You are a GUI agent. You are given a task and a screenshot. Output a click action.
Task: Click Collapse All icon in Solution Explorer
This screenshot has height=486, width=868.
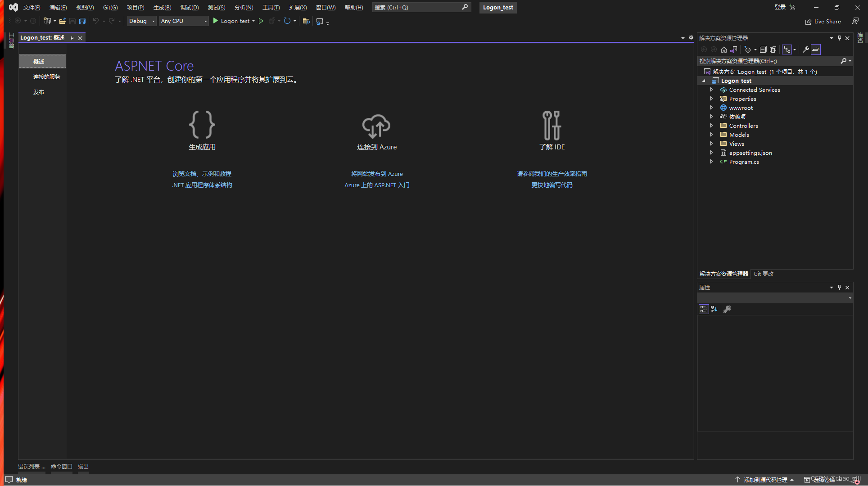pos(763,49)
